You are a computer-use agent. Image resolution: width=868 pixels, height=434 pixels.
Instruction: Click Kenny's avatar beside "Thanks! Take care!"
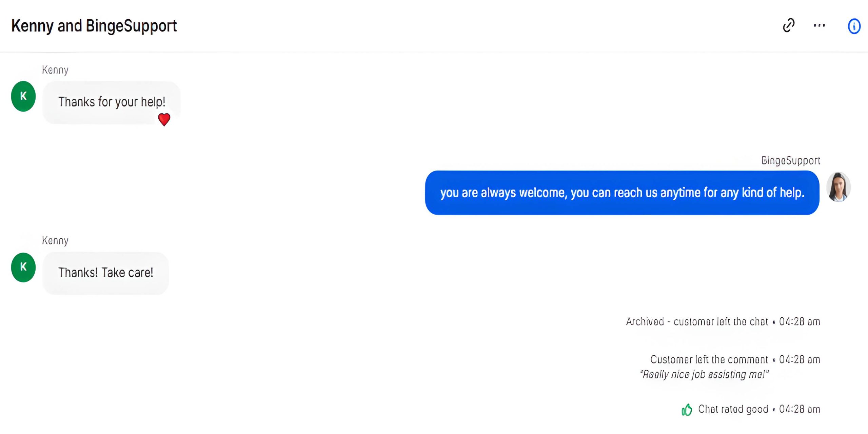tap(23, 267)
